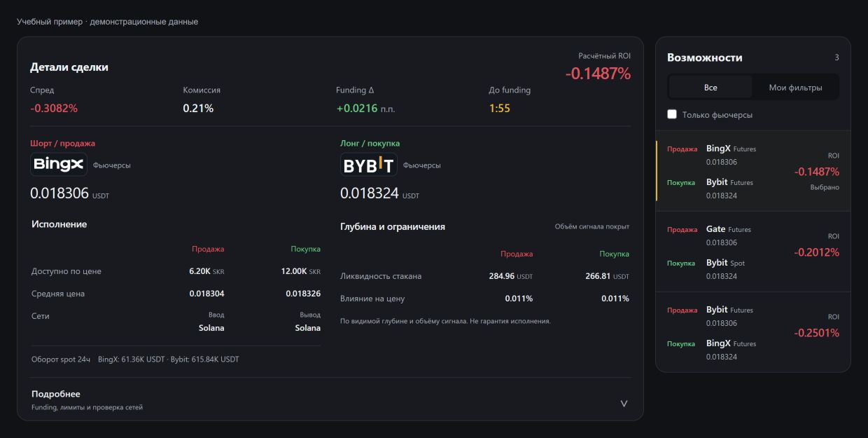Click the average price 0.018326
This screenshot has width=868, height=438.
click(303, 294)
